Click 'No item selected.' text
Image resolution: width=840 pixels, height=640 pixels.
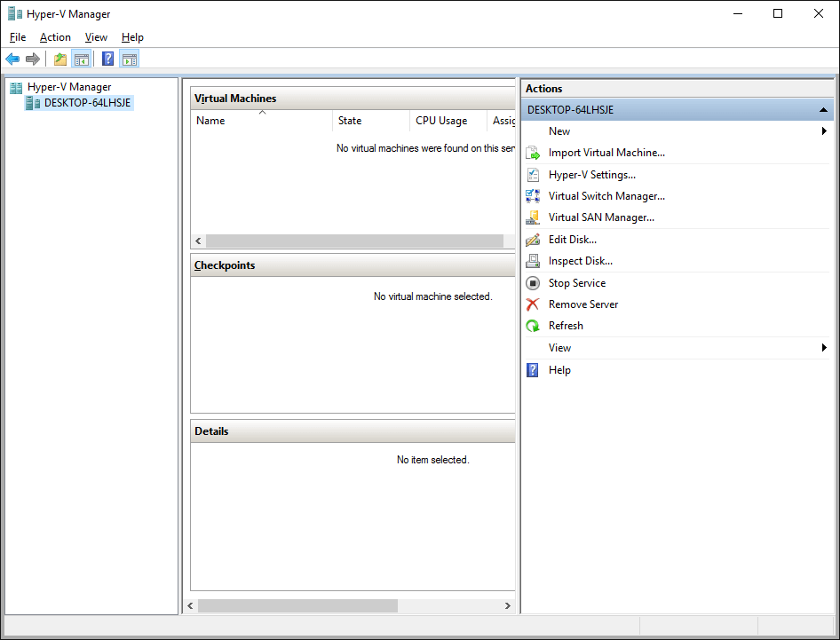point(432,460)
